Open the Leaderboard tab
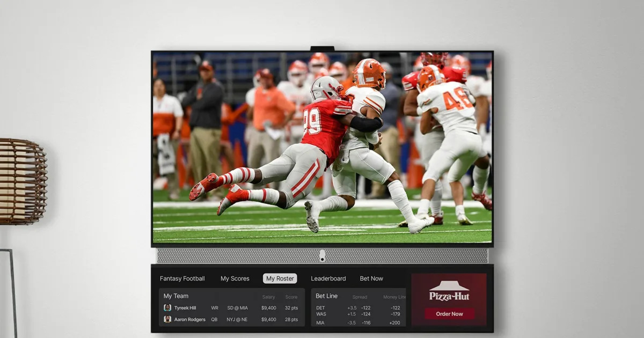The image size is (644, 338). point(328,278)
